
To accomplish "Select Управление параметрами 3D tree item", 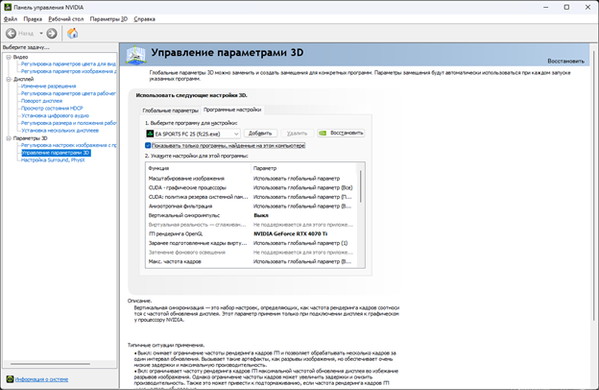I will click(x=56, y=153).
